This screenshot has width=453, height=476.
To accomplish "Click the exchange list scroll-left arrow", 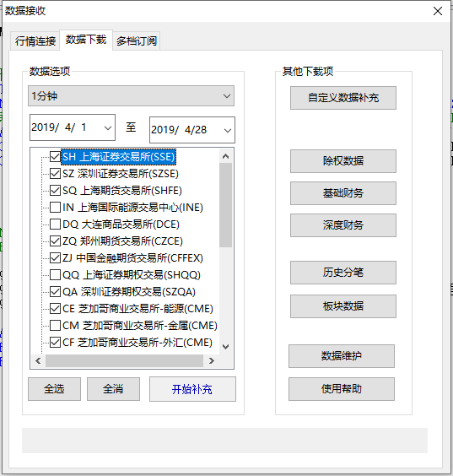I will (38, 360).
